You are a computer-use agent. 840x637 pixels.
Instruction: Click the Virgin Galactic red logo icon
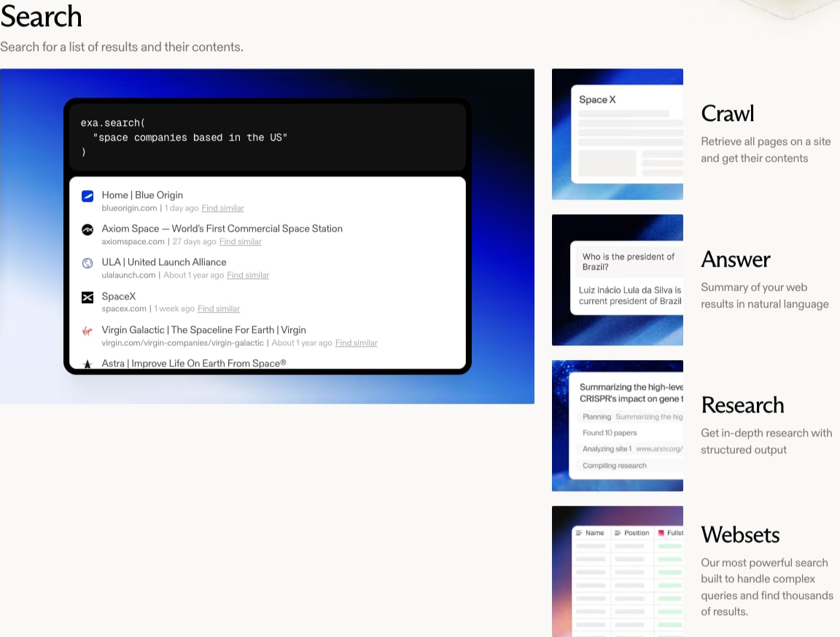(x=87, y=331)
